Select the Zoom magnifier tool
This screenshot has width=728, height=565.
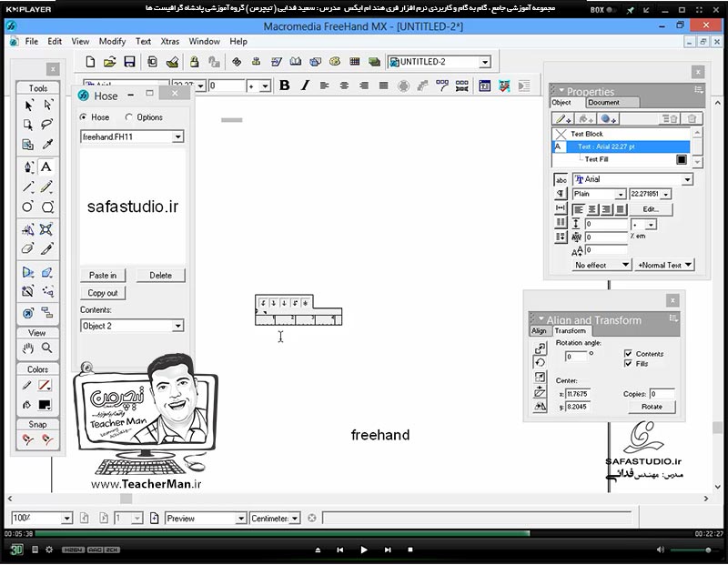click(47, 348)
